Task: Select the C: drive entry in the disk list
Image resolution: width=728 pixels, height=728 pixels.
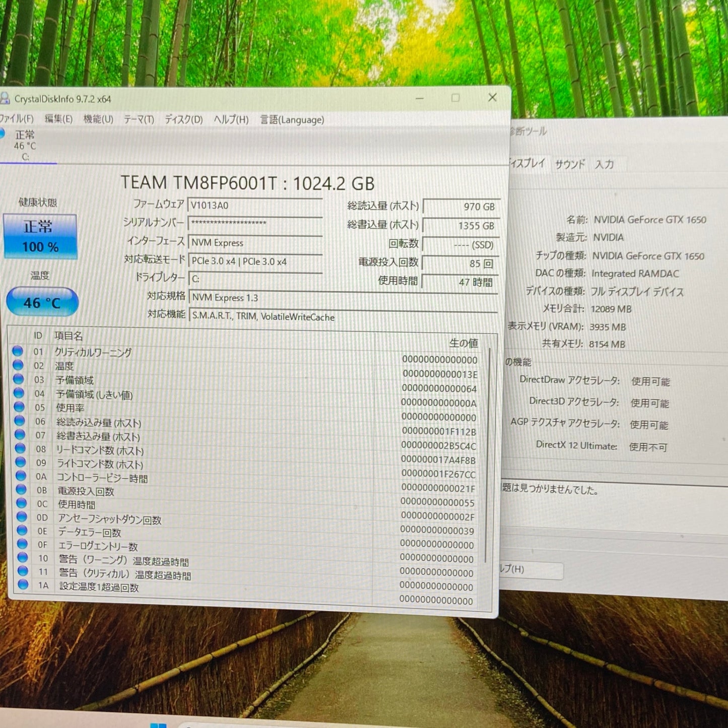Action: (x=25, y=145)
